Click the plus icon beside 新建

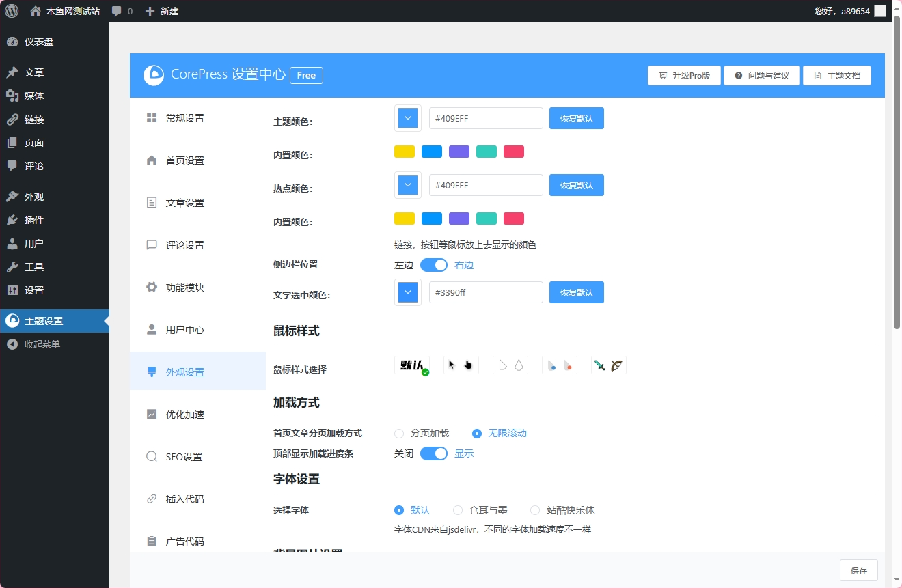(150, 11)
